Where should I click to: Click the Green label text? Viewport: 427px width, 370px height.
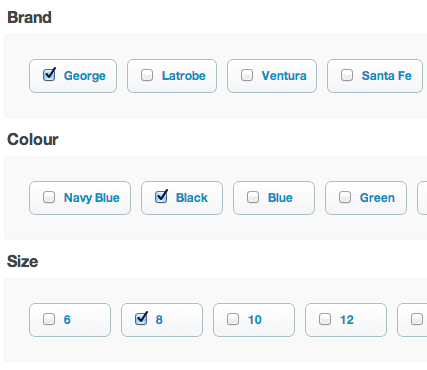(377, 198)
